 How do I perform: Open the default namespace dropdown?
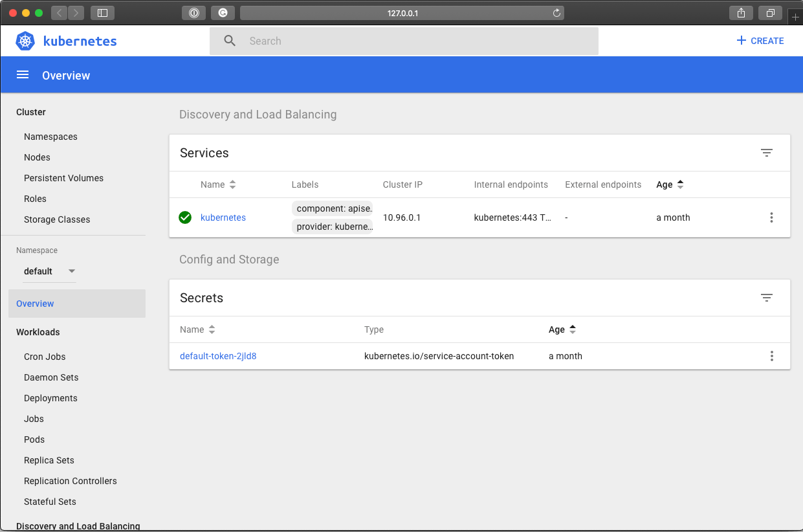(x=50, y=271)
